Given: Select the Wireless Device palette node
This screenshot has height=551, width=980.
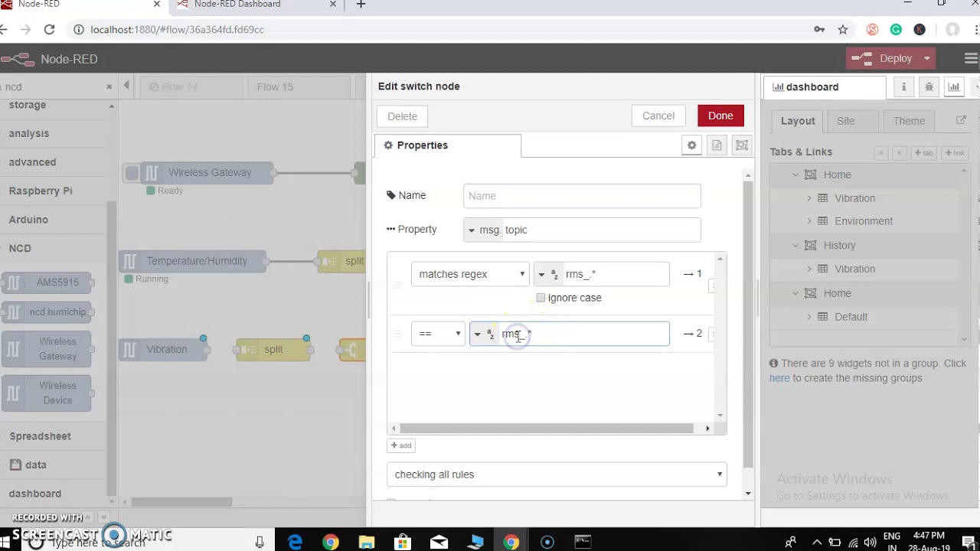Looking at the screenshot, I should 47,393.
